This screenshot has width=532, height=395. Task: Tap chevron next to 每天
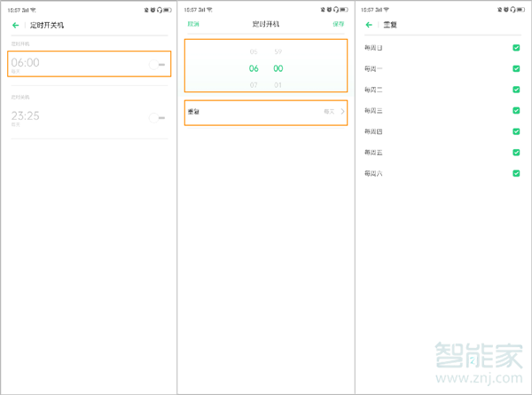click(342, 112)
